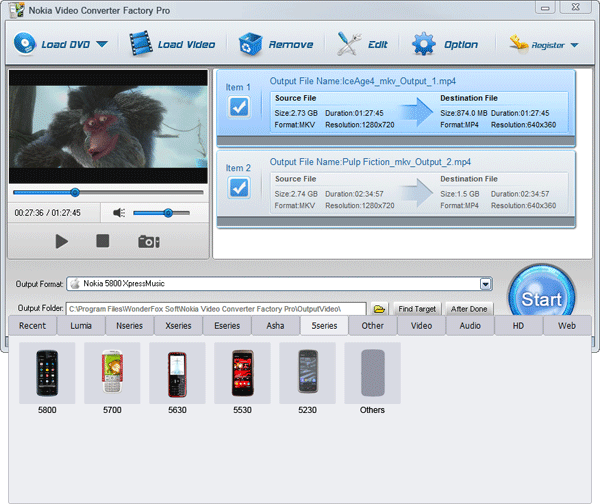This screenshot has height=504, width=600.
Task: Click the Pulp Fiction output file name
Action: (370, 162)
